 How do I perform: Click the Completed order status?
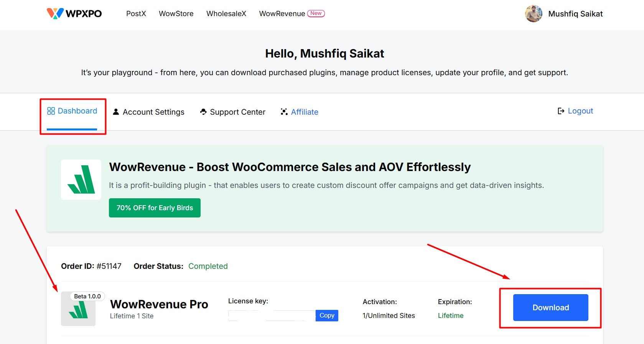(x=208, y=266)
